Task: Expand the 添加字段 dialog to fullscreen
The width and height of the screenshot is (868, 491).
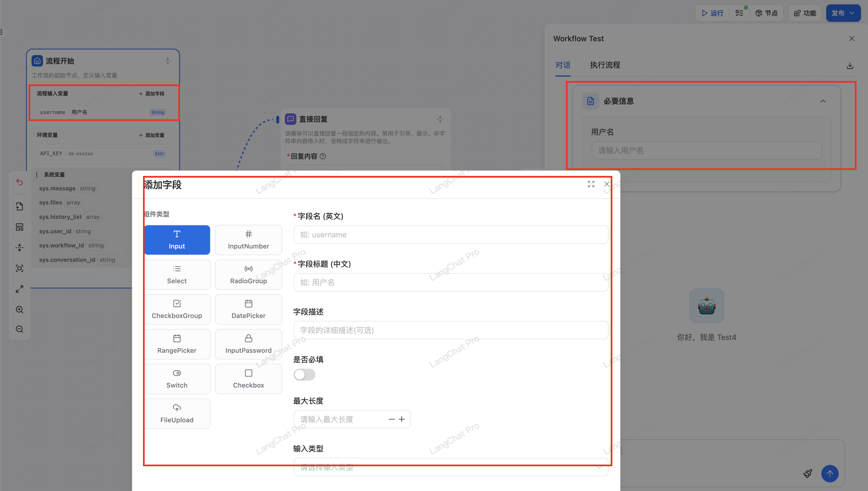Action: point(591,184)
